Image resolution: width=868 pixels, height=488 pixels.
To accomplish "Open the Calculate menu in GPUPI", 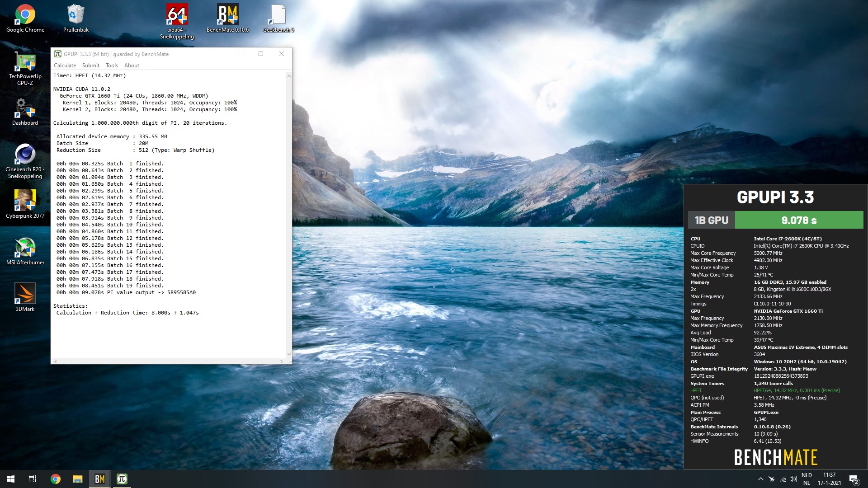I will [x=65, y=65].
